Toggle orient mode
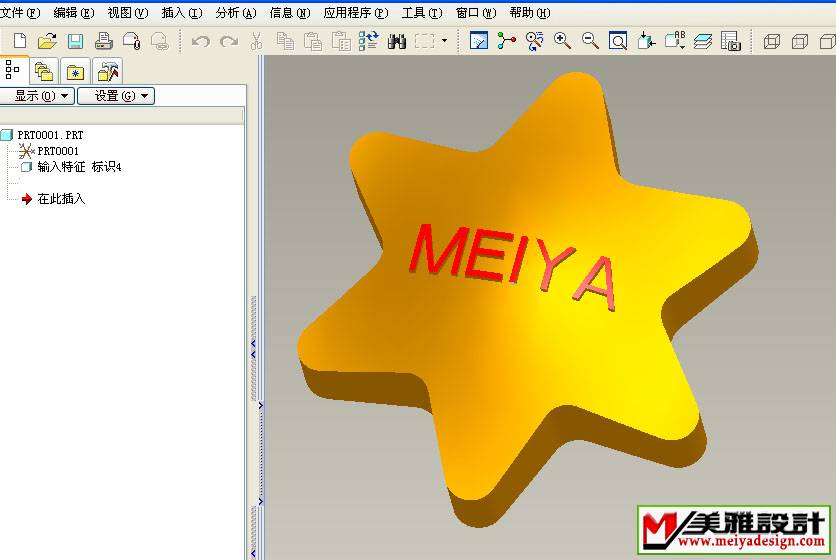This screenshot has height=560, width=836. click(534, 41)
